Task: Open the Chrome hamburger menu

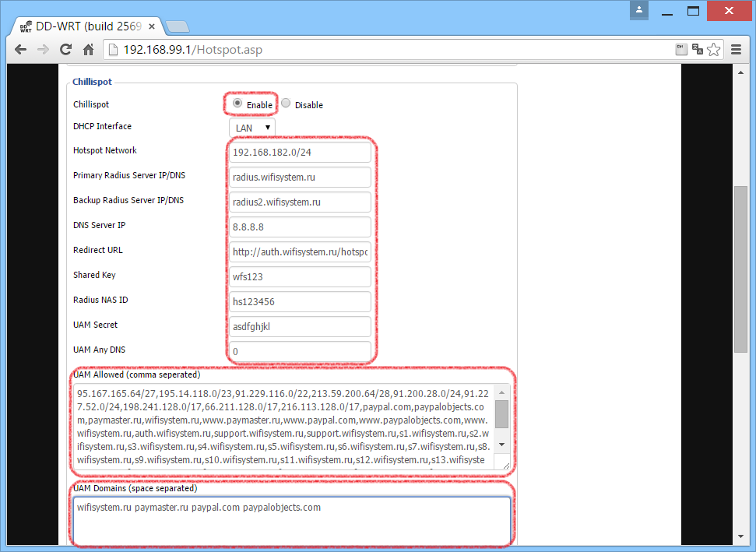Action: 736,49
